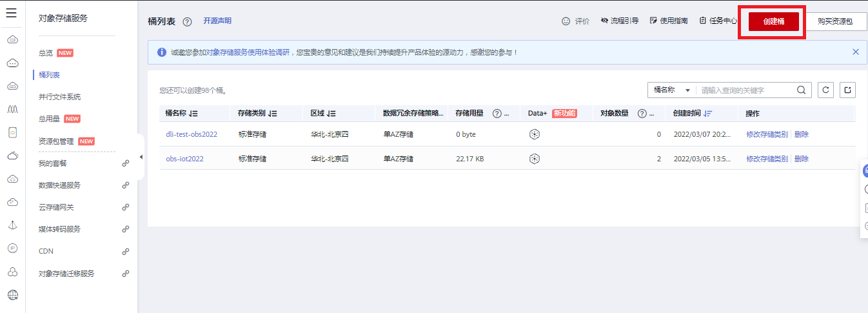Click 删除 for dli-test-obs2022
868x313 pixels.
(802, 134)
